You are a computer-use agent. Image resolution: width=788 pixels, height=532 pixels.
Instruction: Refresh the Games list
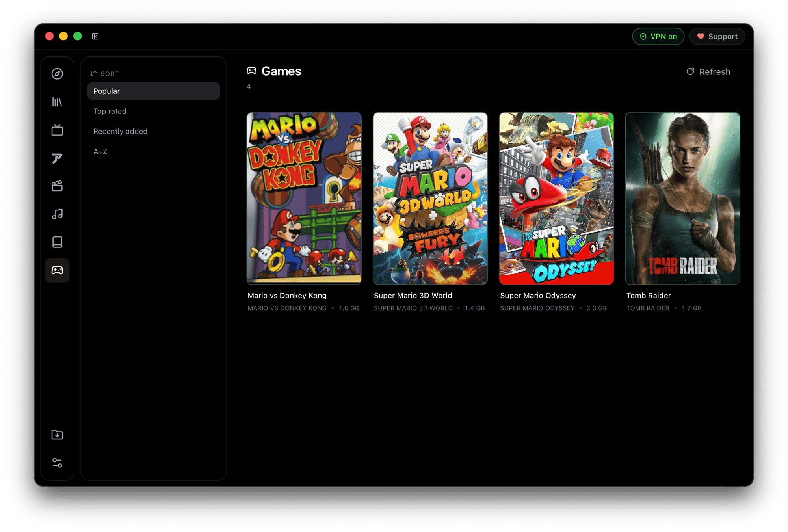click(x=708, y=72)
